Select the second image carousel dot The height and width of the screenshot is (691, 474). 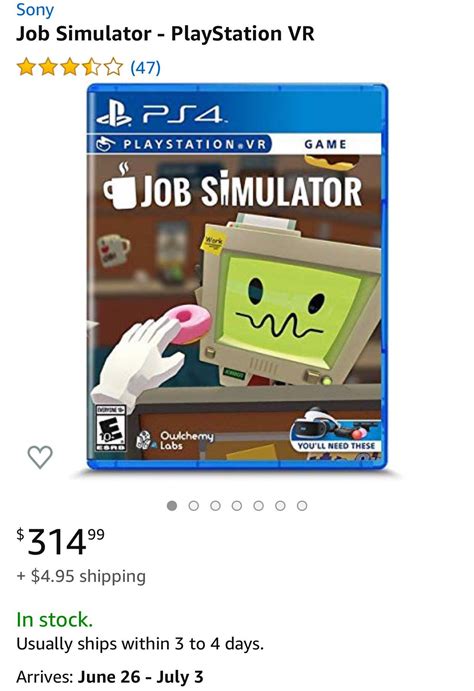click(x=193, y=505)
